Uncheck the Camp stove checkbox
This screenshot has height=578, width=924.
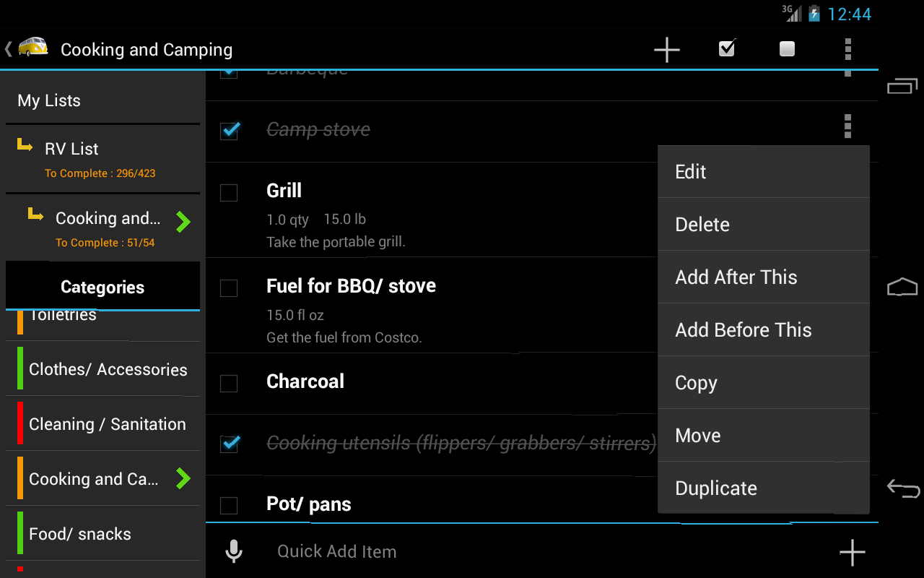(x=229, y=131)
